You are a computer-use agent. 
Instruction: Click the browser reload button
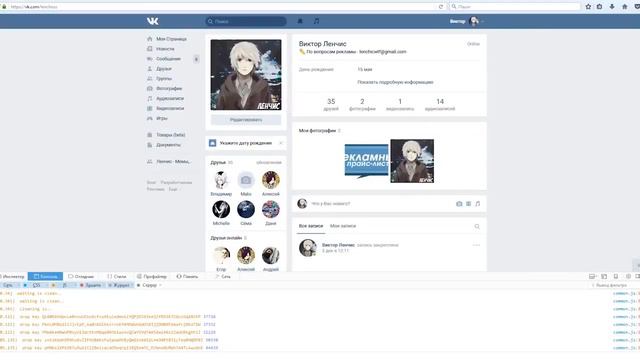441,7
